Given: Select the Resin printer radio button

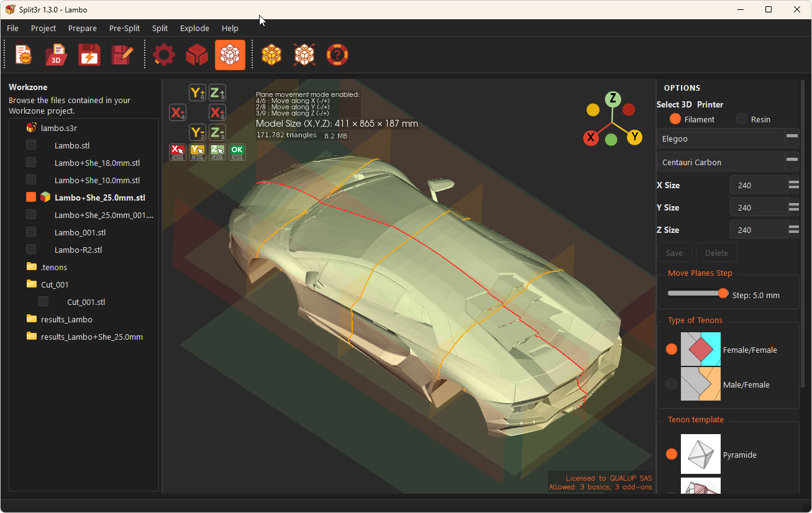Looking at the screenshot, I should [x=742, y=119].
